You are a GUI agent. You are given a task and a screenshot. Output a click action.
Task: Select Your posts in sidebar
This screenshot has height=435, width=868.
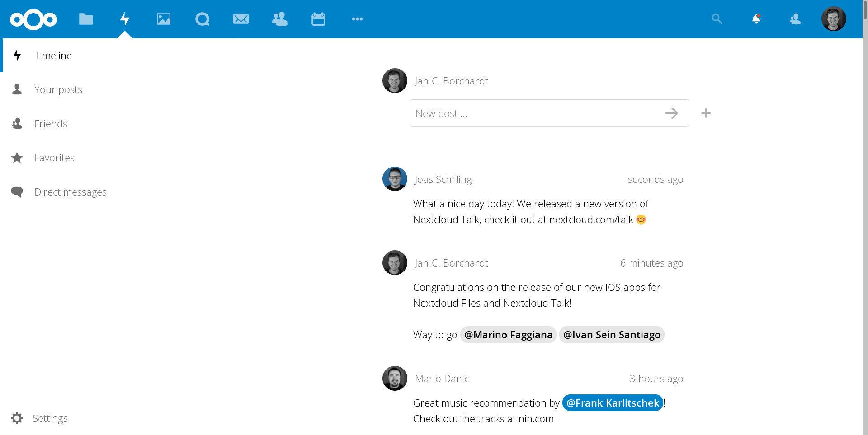coord(58,89)
